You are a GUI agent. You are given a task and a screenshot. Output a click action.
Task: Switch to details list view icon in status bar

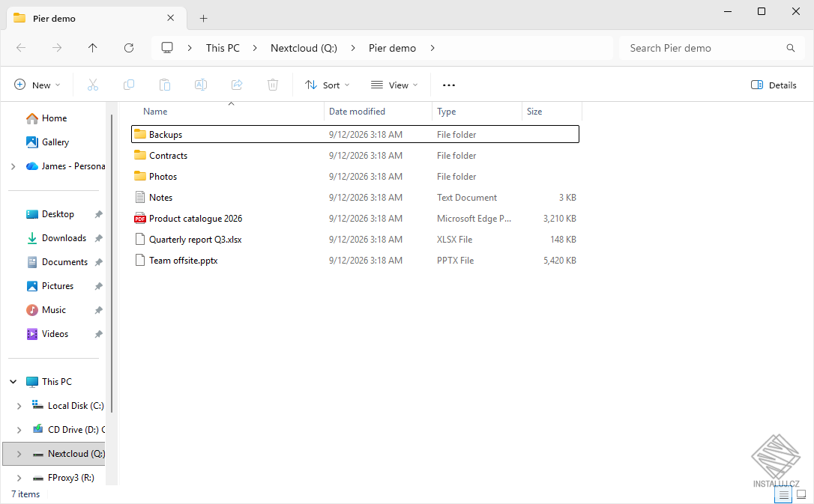click(783, 494)
